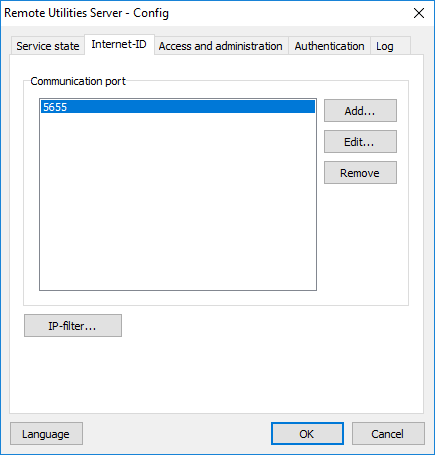Open the IP-filter... settings

(73, 326)
